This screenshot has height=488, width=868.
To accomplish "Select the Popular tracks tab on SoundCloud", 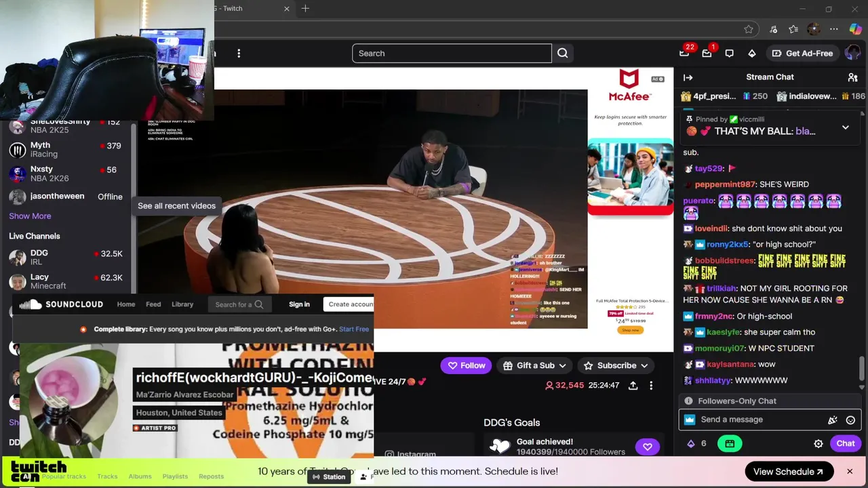I will 64,476.
